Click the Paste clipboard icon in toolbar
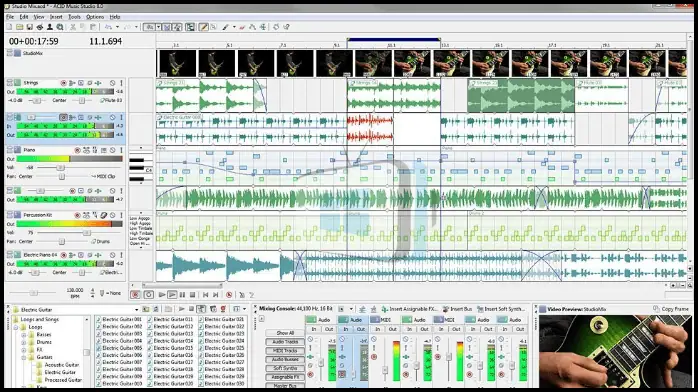Screen dimensions: 698x392 93,27
